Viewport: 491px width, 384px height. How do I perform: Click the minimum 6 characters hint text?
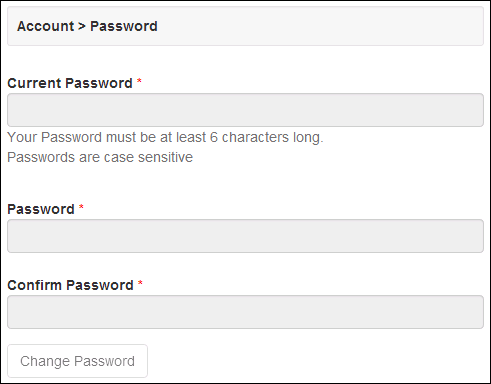(165, 137)
